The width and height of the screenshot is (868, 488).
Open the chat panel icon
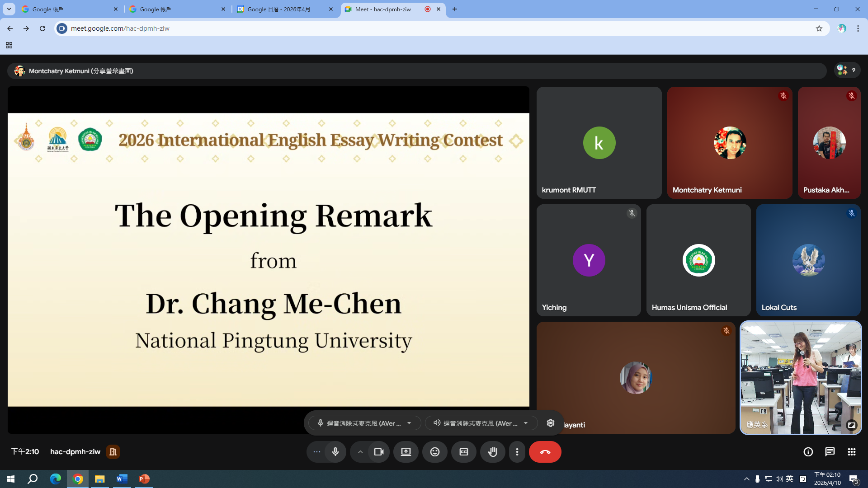(x=830, y=452)
